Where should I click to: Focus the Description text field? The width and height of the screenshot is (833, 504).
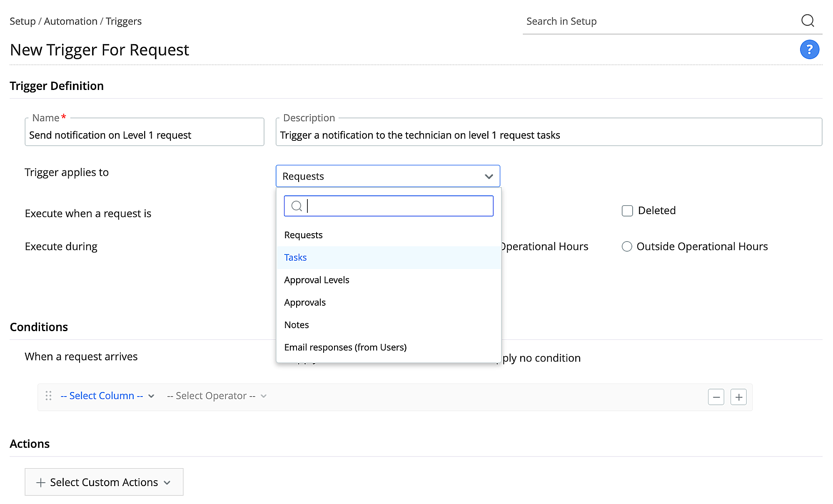[548, 135]
